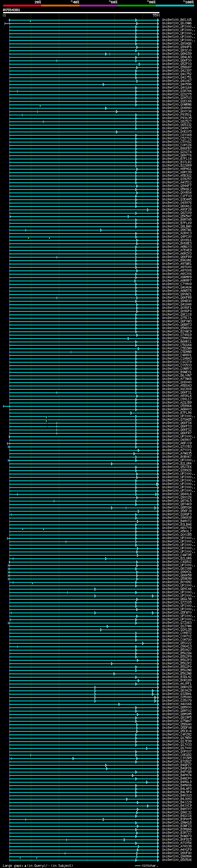
Task: Select label UniRef100_B4MGL9
Action: tap(177, 782)
